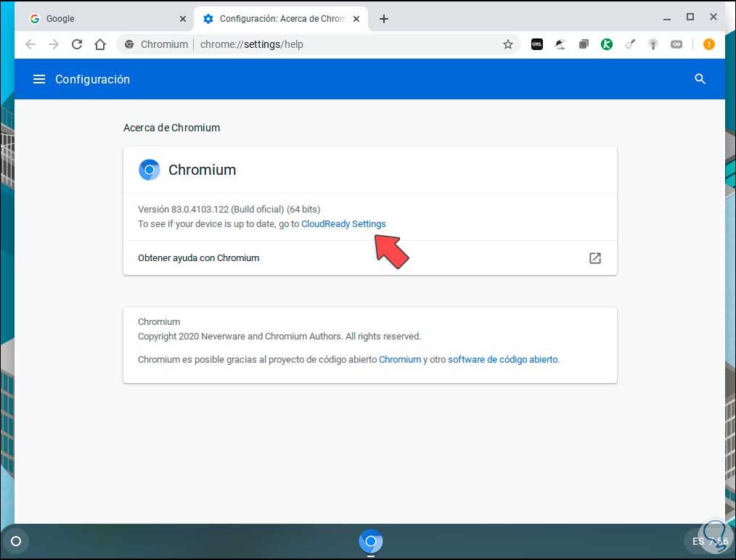Viewport: 736px width, 560px height.
Task: Switch to the Google tab
Action: click(x=108, y=19)
